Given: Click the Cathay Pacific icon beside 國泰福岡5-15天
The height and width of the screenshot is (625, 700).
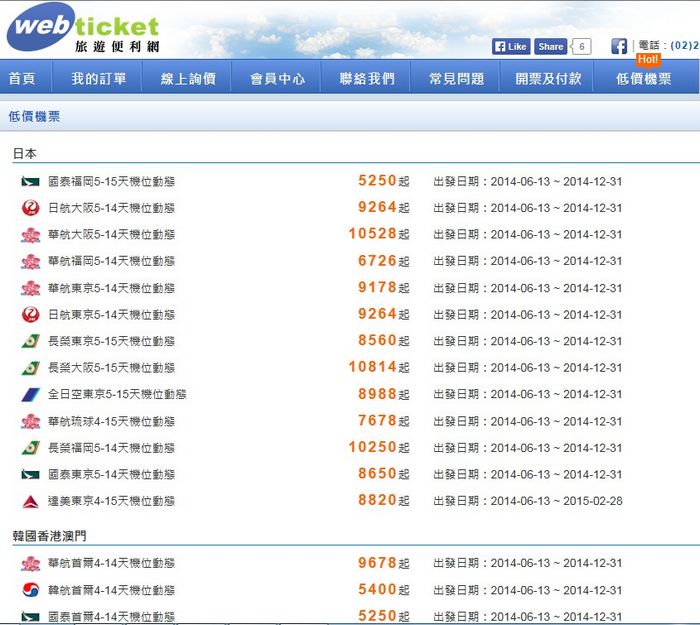Looking at the screenshot, I should [30, 182].
